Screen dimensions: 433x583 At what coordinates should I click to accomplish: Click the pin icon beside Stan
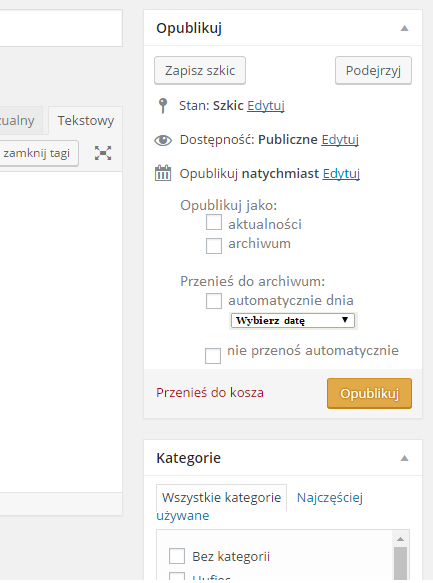(x=163, y=106)
